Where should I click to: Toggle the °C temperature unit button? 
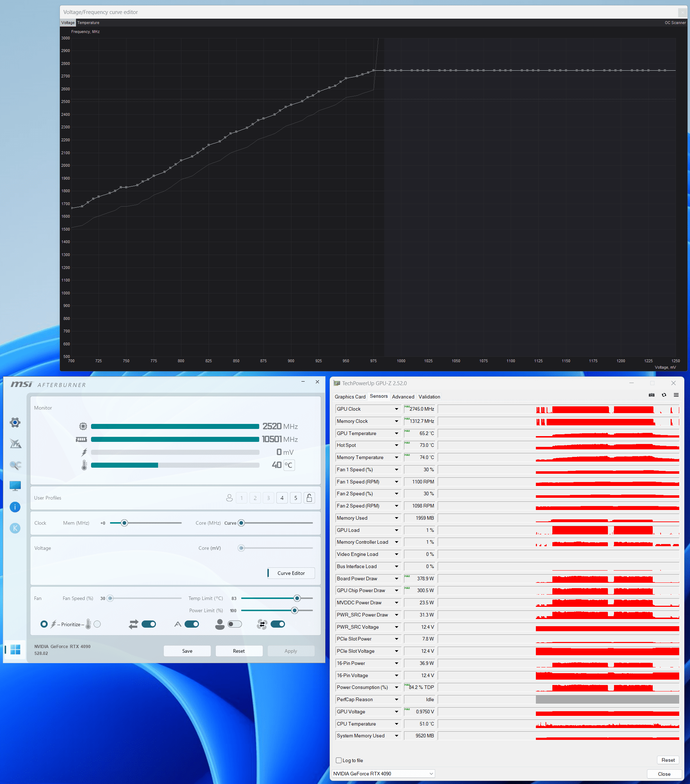(x=289, y=465)
